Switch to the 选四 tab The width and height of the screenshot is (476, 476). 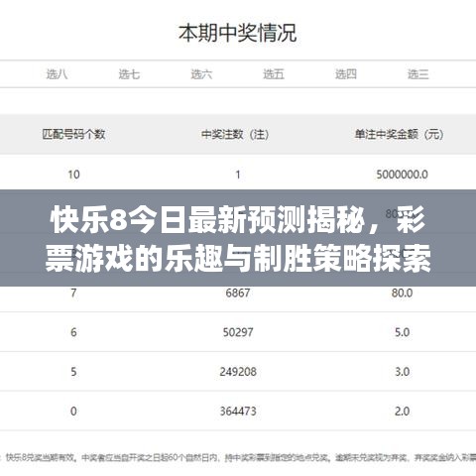346,74
